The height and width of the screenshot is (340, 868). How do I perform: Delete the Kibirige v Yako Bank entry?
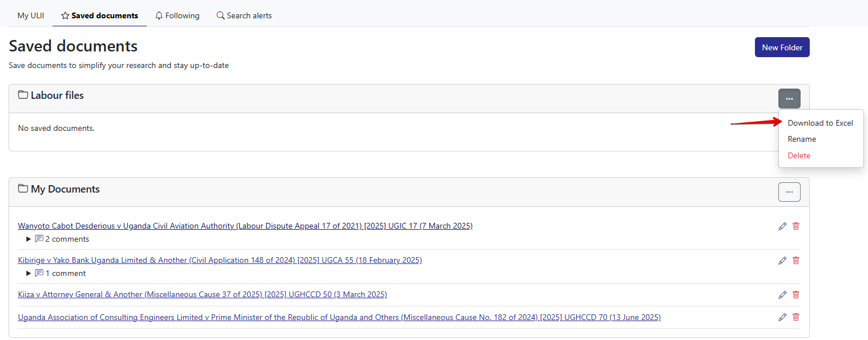tap(796, 261)
